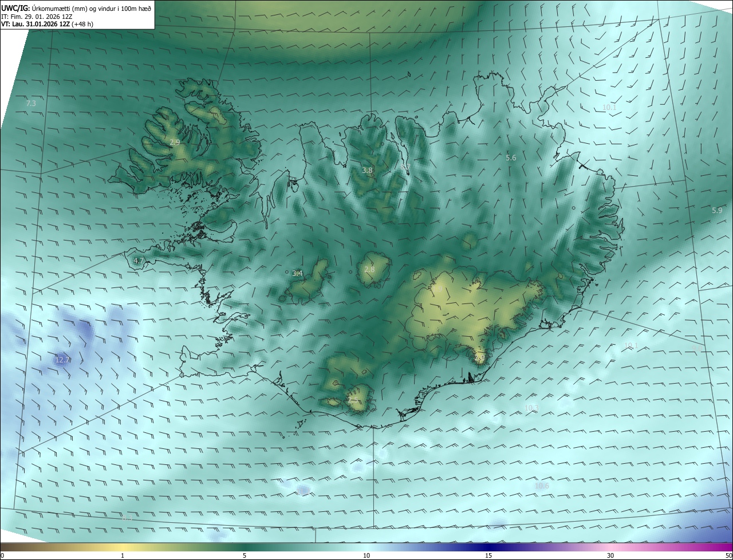Click the 15 label on the color scale
Screen dimensions: 733x560
pyautogui.click(x=488, y=555)
